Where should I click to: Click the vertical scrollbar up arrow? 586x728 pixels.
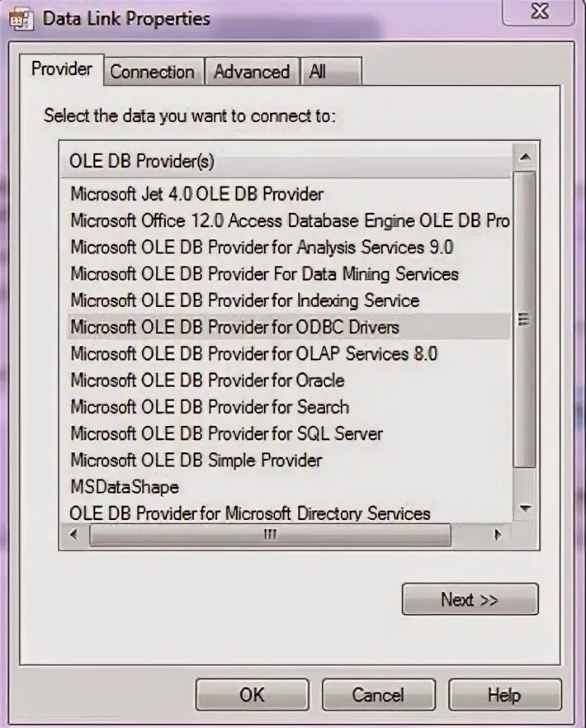(525, 158)
